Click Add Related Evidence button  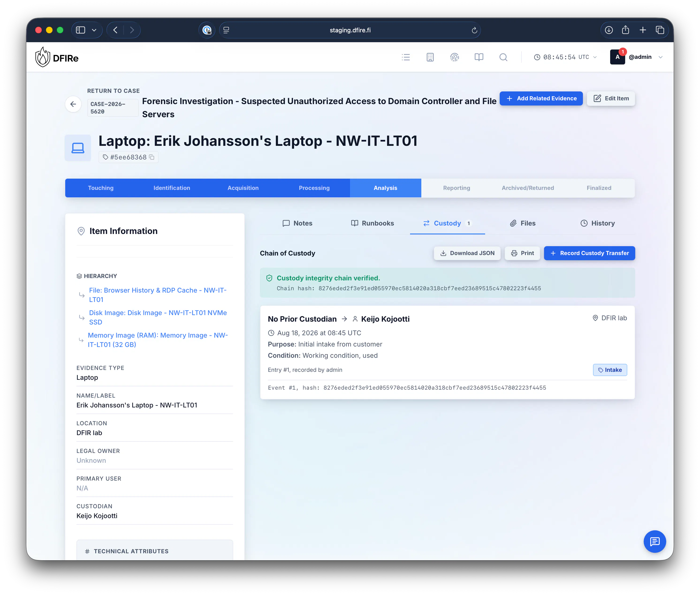541,98
